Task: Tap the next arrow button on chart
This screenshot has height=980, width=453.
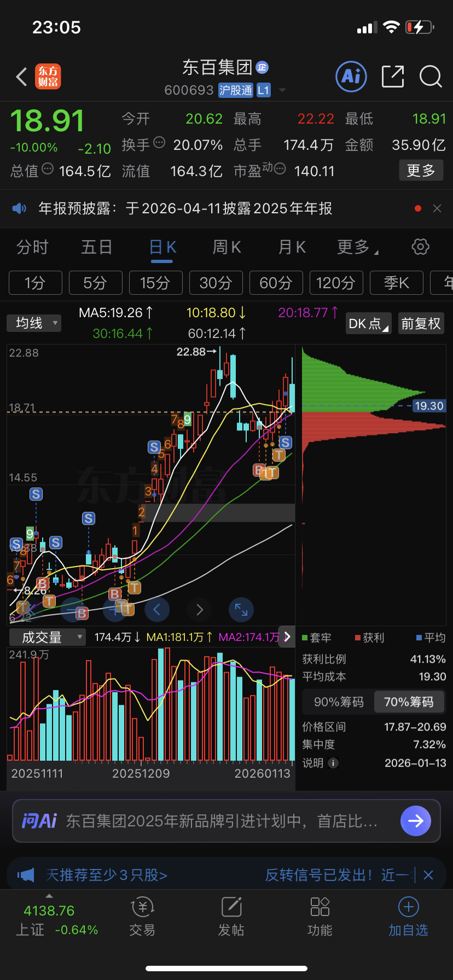Action: click(199, 609)
